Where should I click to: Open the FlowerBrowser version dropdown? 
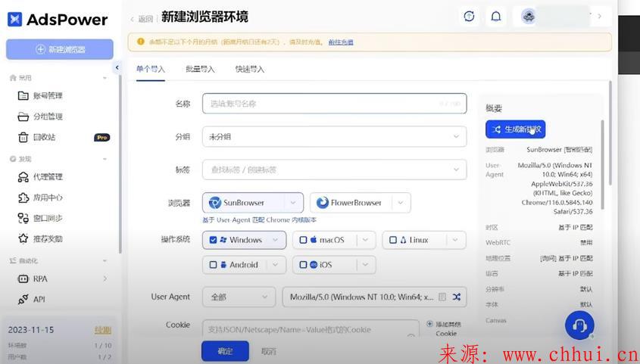401,203
